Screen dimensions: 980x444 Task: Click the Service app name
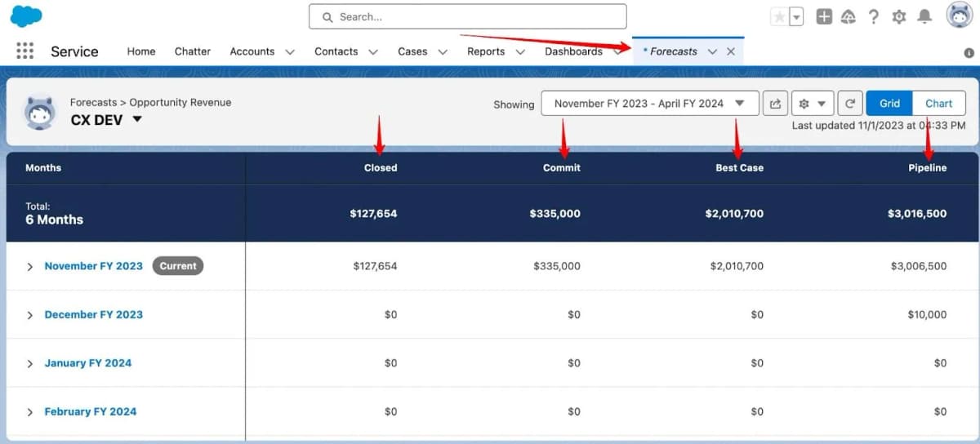(x=74, y=51)
